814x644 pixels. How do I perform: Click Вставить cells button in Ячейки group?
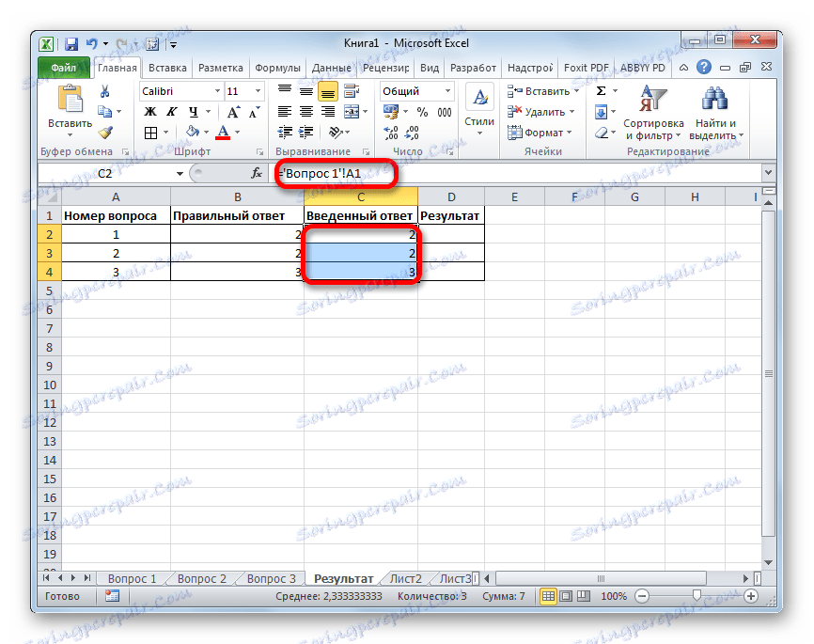pyautogui.click(x=543, y=91)
